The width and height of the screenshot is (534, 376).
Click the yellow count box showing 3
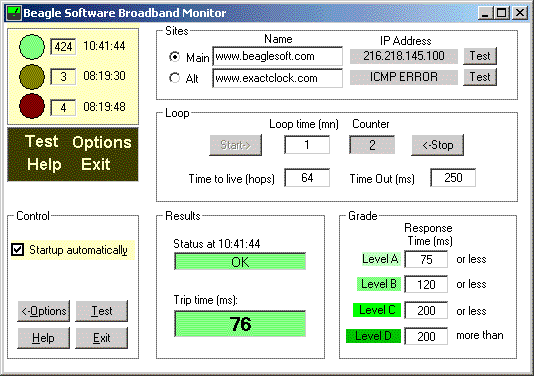tap(63, 77)
